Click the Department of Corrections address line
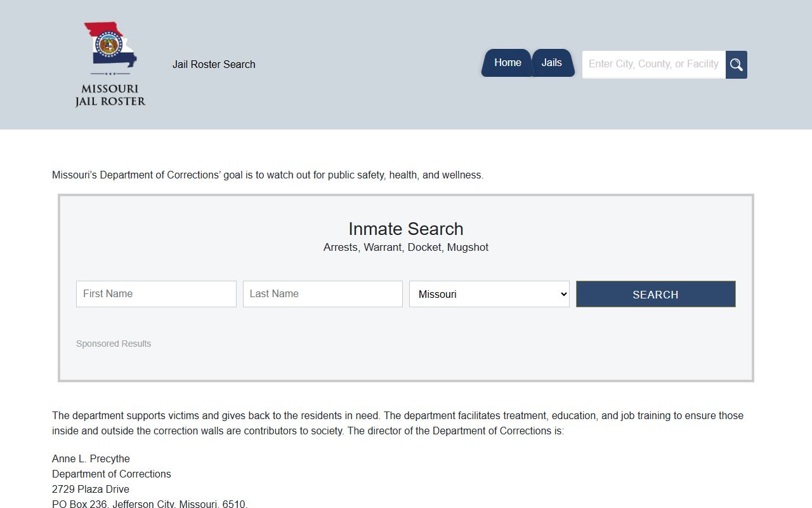Viewport: 812px width, 508px height. (x=112, y=474)
